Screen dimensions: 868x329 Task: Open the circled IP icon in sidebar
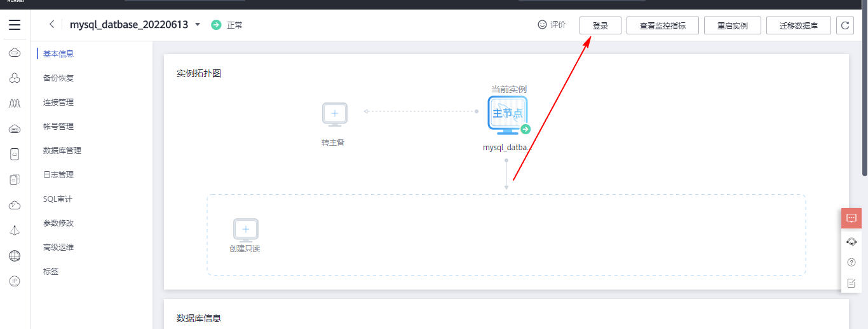pos(15,281)
